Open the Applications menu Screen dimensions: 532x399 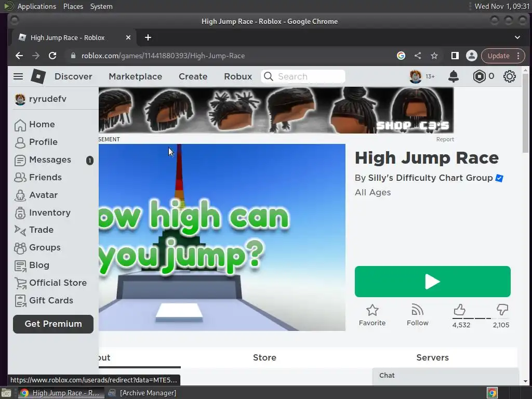pos(37,6)
